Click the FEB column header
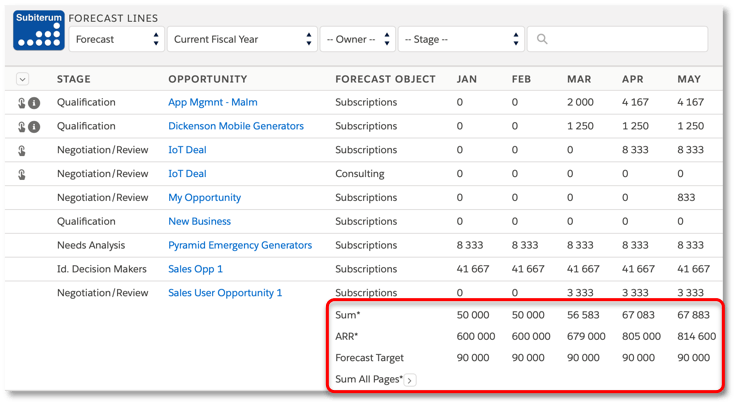The width and height of the screenshot is (735, 404). pyautogui.click(x=521, y=79)
